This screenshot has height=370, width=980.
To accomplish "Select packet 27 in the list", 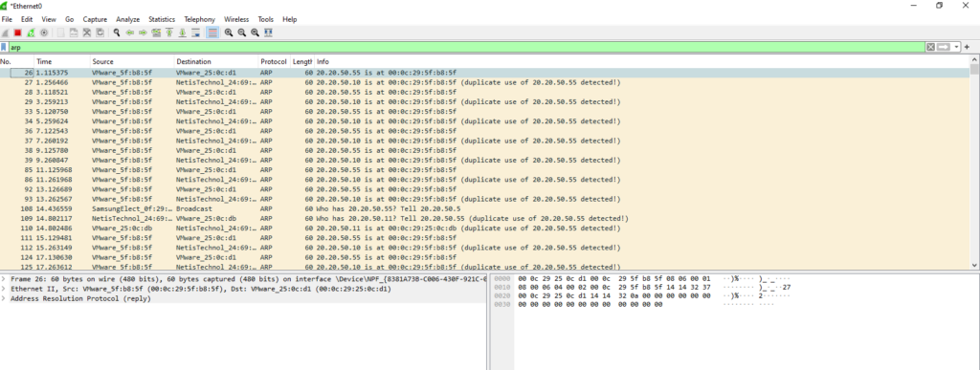I will (484, 82).
